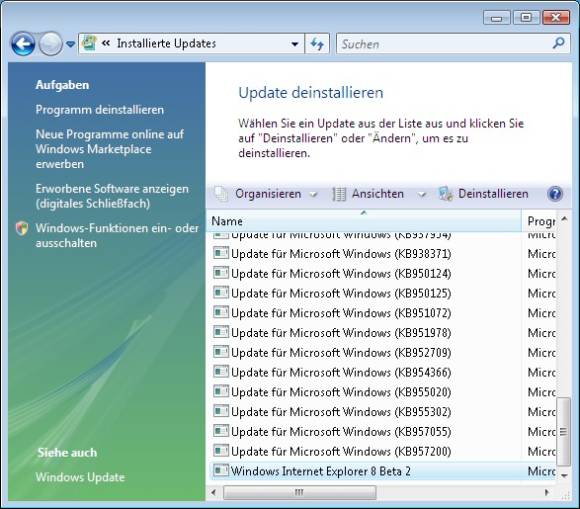Open the address bar history dropdown
This screenshot has height=509, width=580.
(295, 44)
